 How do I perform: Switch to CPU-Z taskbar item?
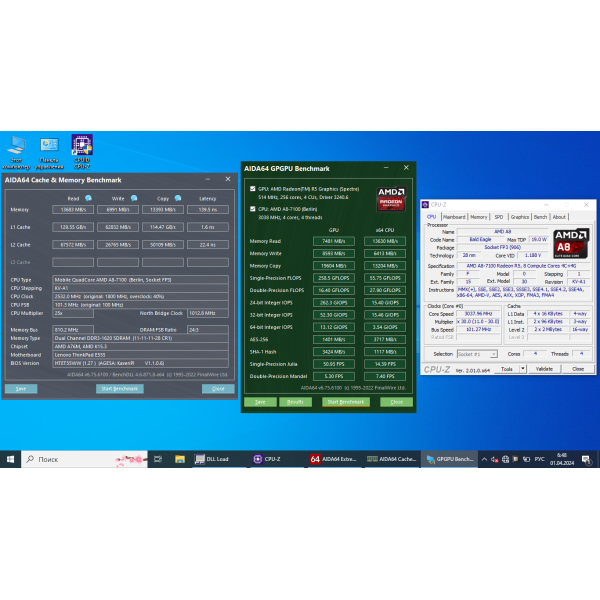276,459
